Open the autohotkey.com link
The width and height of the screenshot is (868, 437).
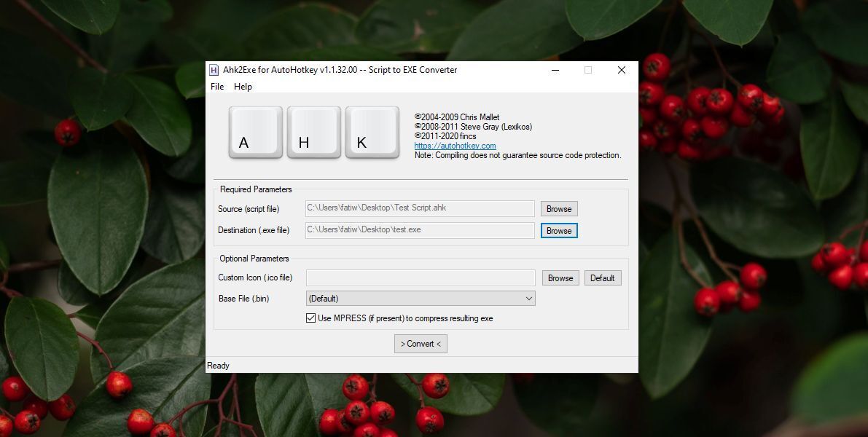(455, 145)
